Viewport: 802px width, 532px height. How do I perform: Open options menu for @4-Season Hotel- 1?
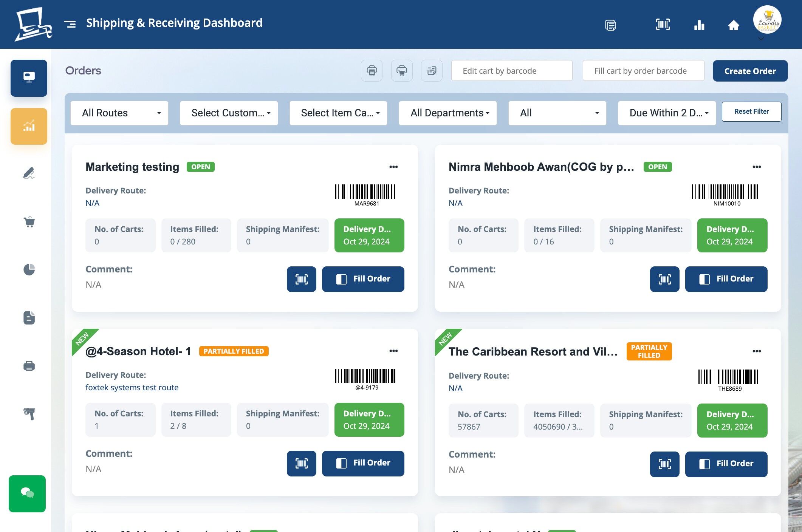pos(393,351)
